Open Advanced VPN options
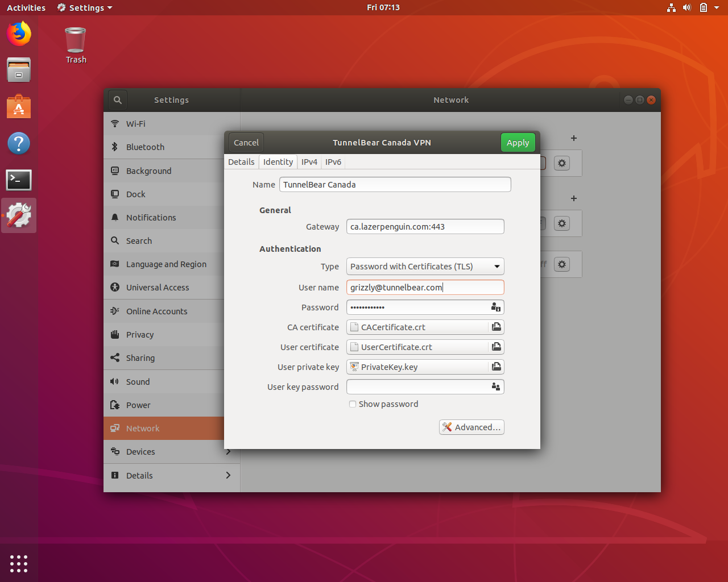Viewport: 728px width, 582px height. [x=471, y=427]
